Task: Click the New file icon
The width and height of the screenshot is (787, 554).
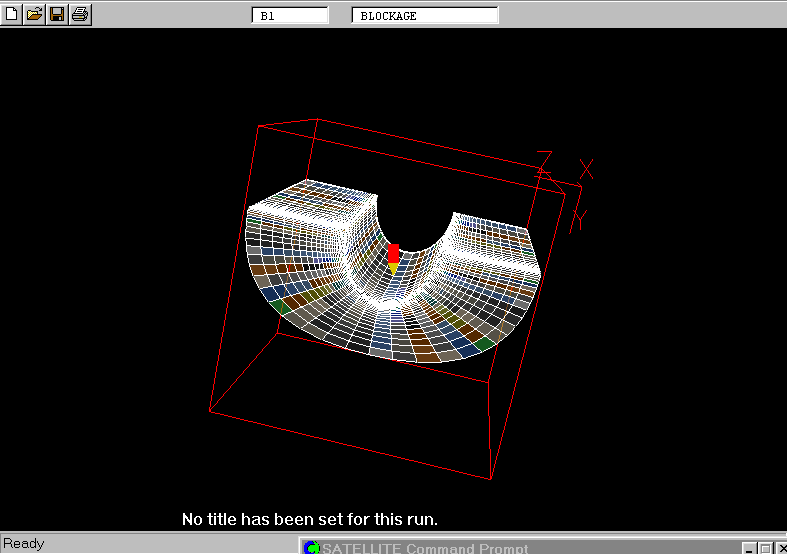Action: 12,15
